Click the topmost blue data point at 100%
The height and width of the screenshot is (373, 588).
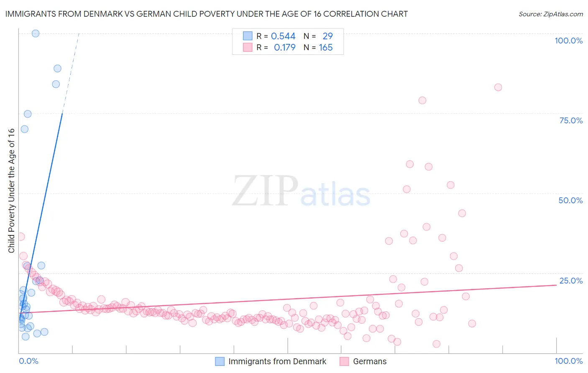coord(36,33)
